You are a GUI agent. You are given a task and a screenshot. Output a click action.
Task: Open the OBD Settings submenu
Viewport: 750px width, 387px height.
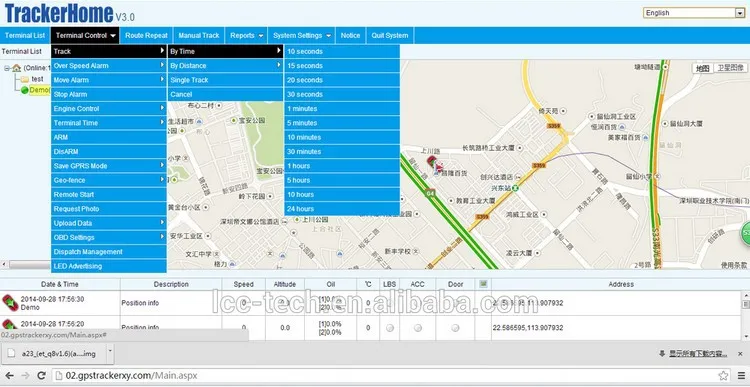point(109,238)
